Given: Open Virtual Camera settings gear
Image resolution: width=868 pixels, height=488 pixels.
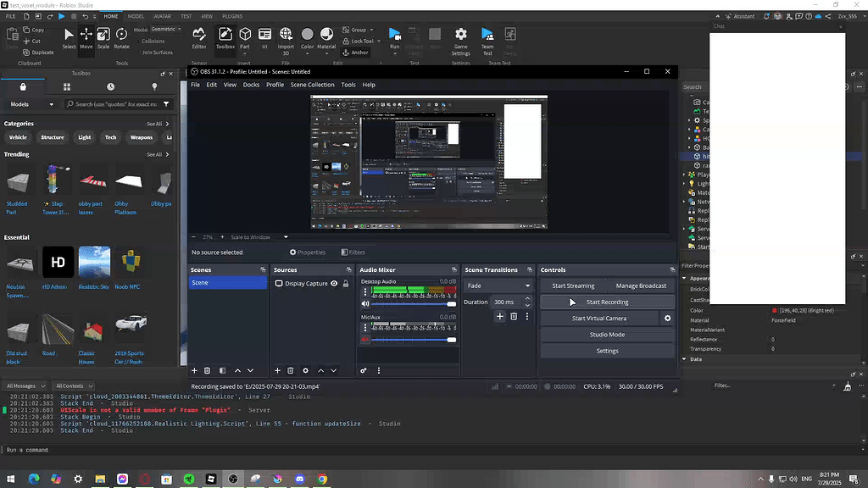Looking at the screenshot, I should 667,319.
